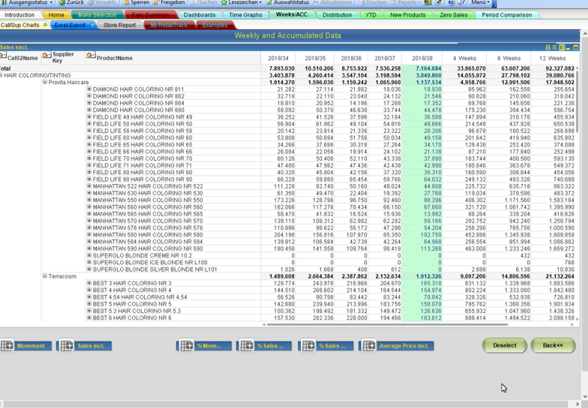Click the print icon in chart caption

click(548, 47)
